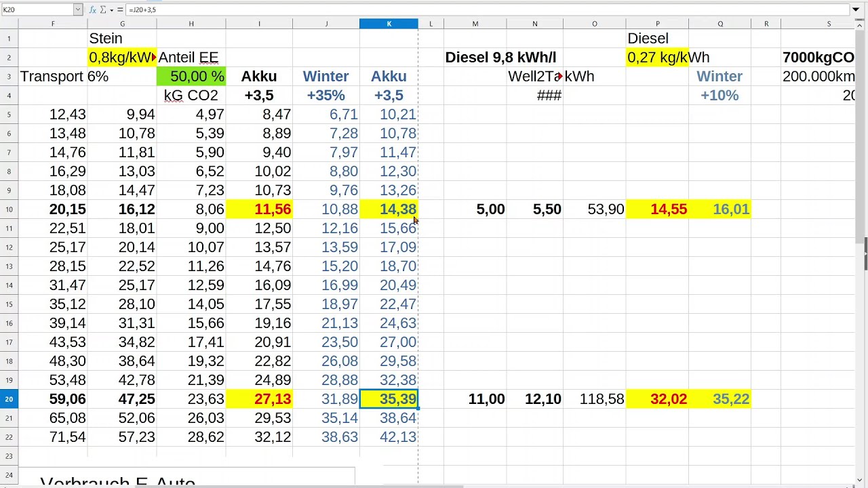Click the 'Diesel 9,8 kWh/l' heading cell

500,58
